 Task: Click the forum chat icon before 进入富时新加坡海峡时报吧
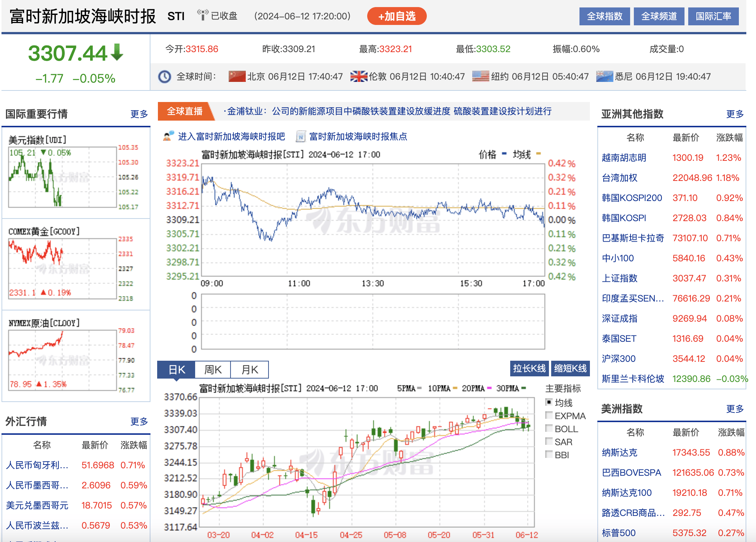(169, 136)
